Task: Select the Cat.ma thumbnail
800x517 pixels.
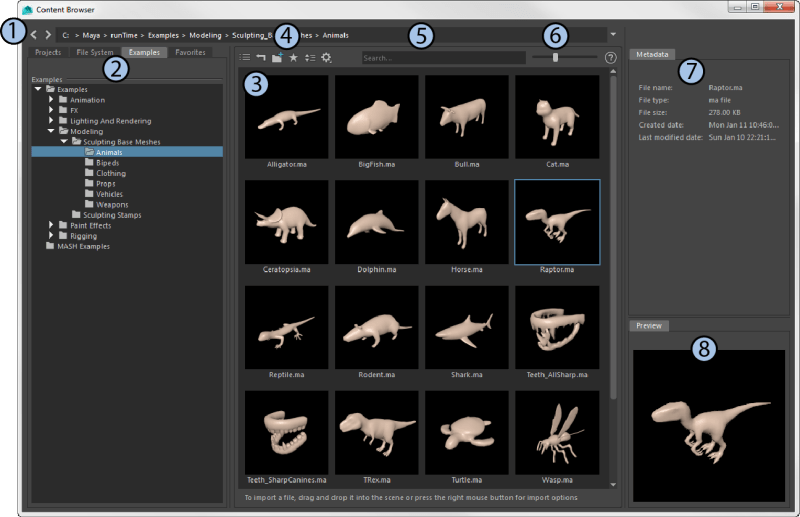Action: [x=557, y=117]
